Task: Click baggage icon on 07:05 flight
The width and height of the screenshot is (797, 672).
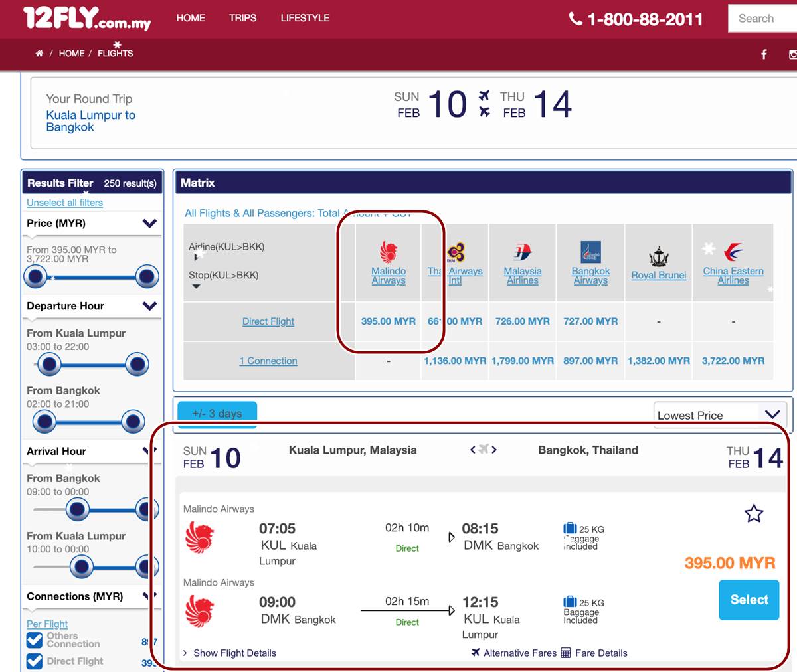Action: click(569, 529)
